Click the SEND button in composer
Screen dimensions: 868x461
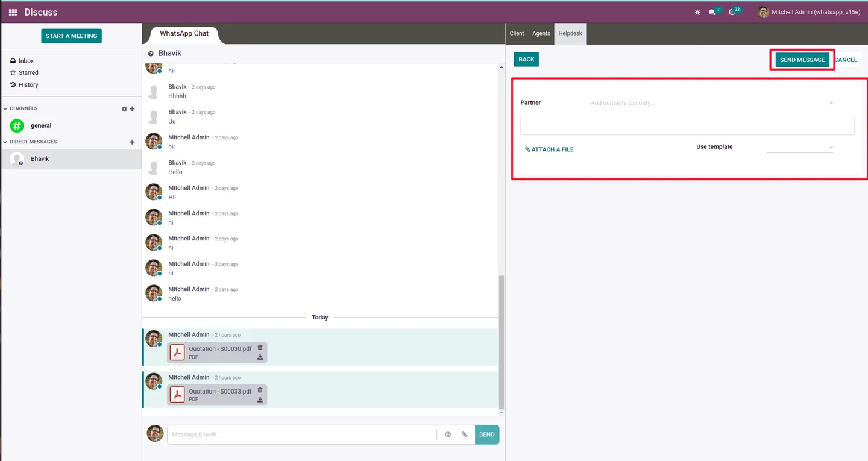pyautogui.click(x=487, y=434)
